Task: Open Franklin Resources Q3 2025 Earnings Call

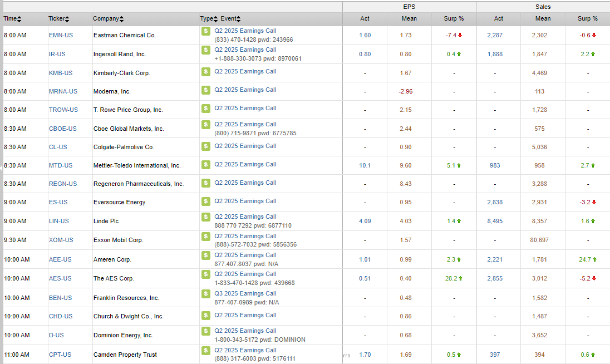Action: pyautogui.click(x=245, y=294)
